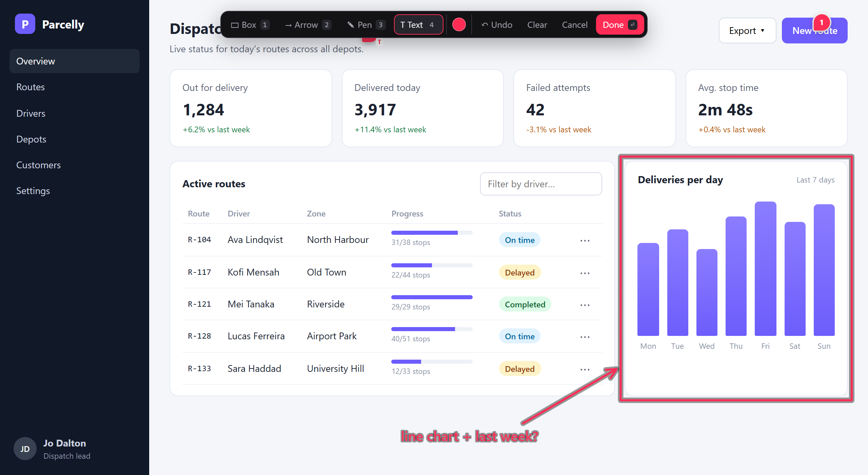This screenshot has width=868, height=475.
Task: Open more options for route R-133
Action: pyautogui.click(x=585, y=369)
